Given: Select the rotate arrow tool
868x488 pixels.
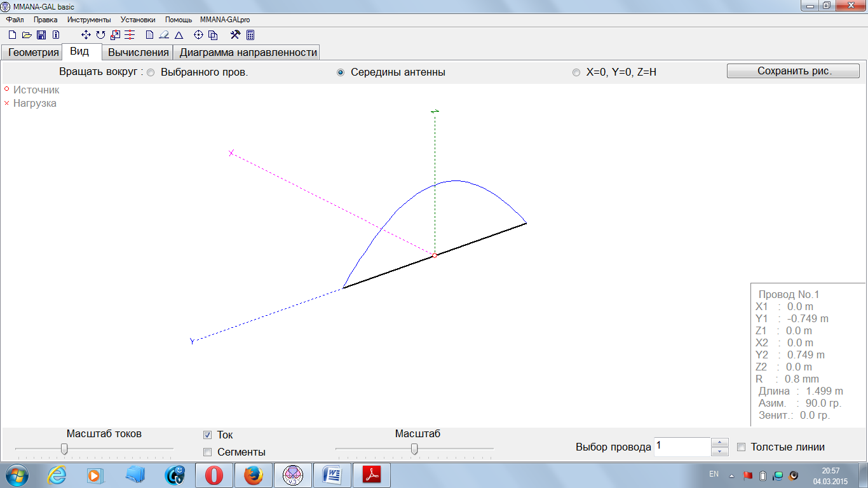Looking at the screenshot, I should [100, 35].
